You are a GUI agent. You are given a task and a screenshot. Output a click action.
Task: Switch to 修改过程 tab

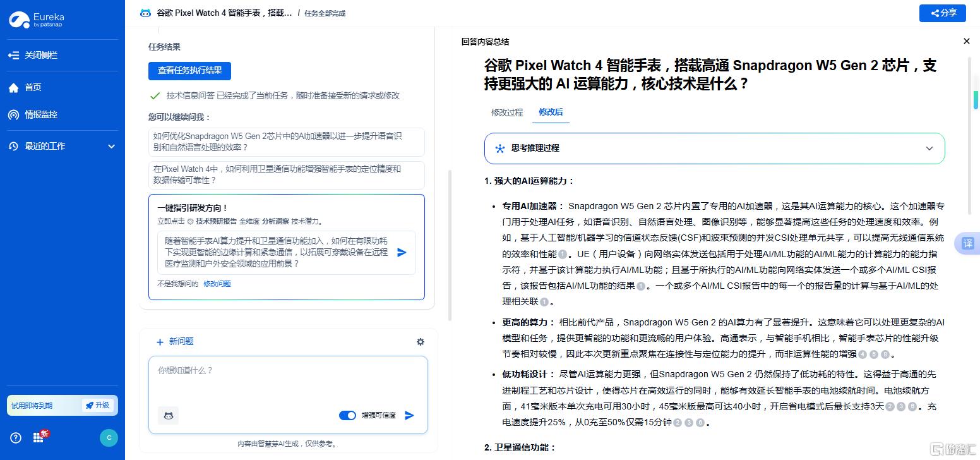point(507,112)
